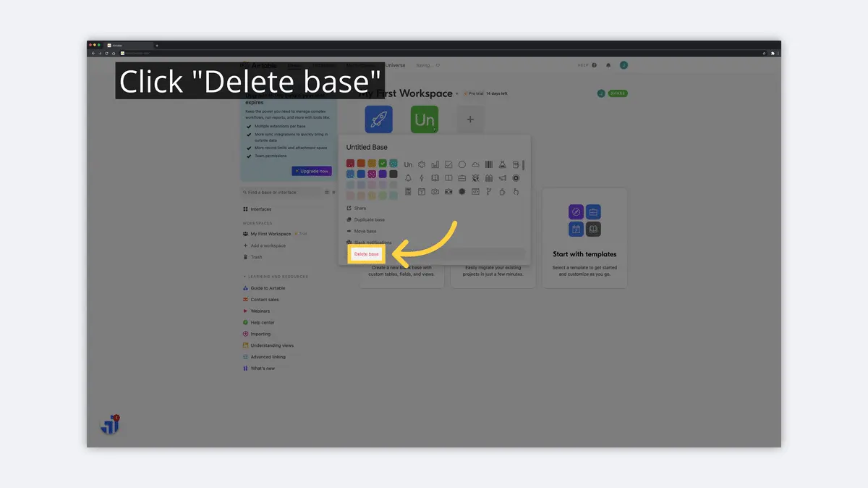Image resolution: width=868 pixels, height=488 pixels.
Task: Choose the git branch base icon
Action: point(489,191)
